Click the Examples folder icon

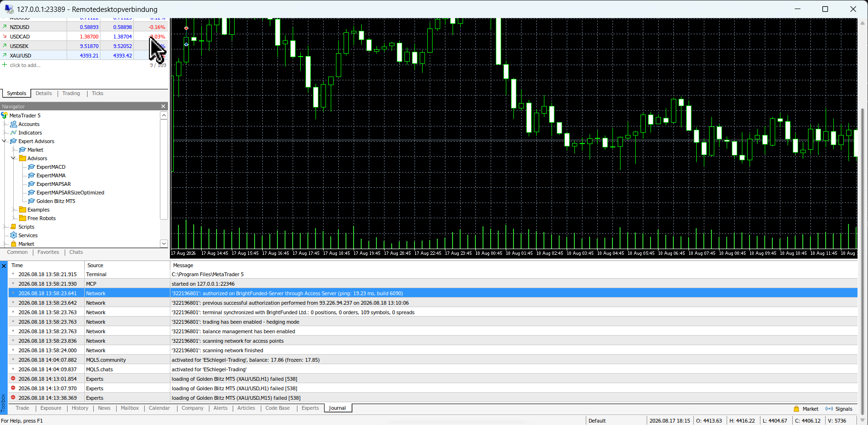point(22,210)
